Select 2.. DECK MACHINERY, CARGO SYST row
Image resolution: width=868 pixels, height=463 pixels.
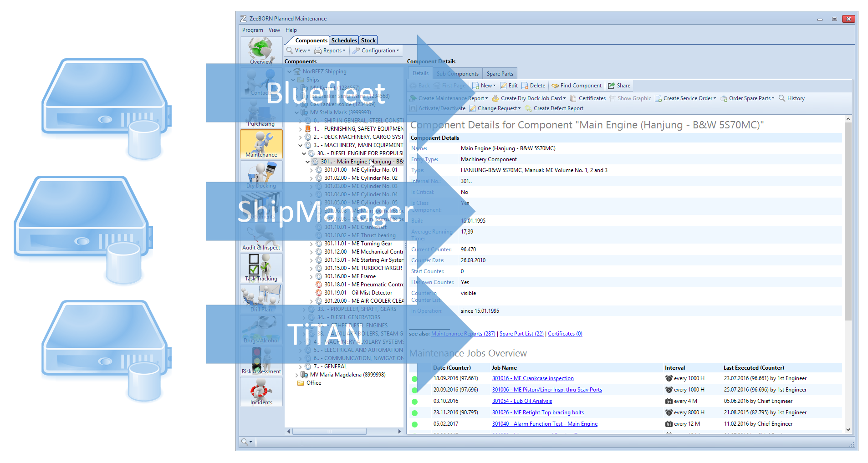click(358, 137)
